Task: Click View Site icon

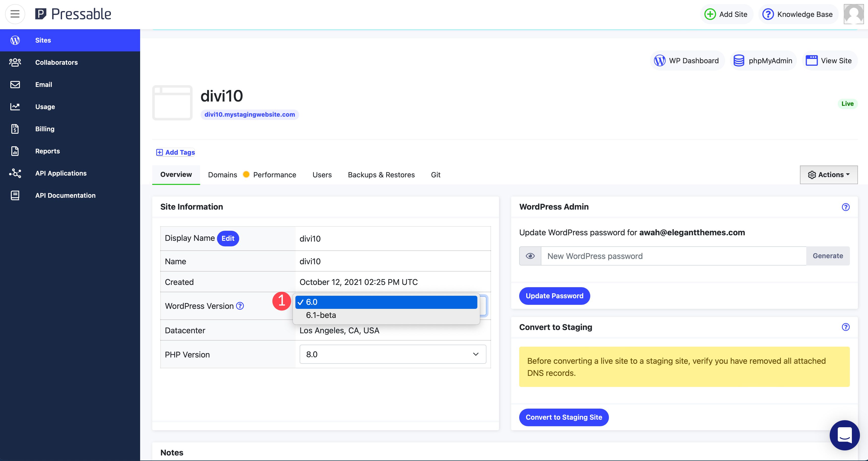Action: [812, 60]
